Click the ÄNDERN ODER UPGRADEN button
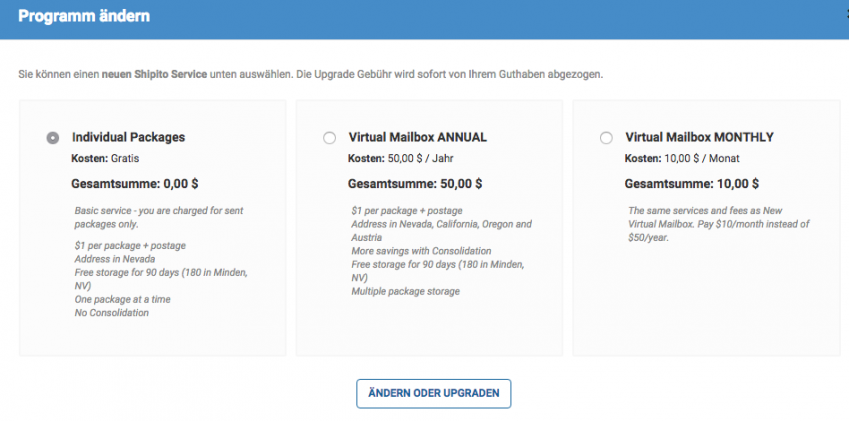 (434, 393)
